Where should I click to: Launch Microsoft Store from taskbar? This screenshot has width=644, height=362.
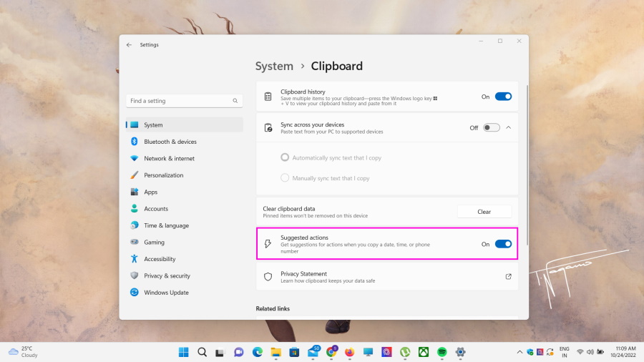[294, 352]
